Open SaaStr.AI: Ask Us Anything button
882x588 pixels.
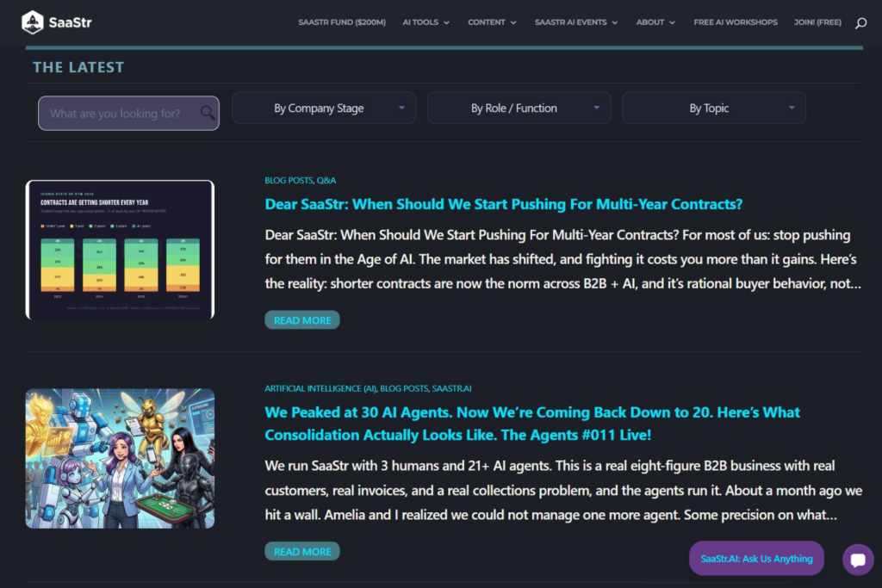point(756,558)
